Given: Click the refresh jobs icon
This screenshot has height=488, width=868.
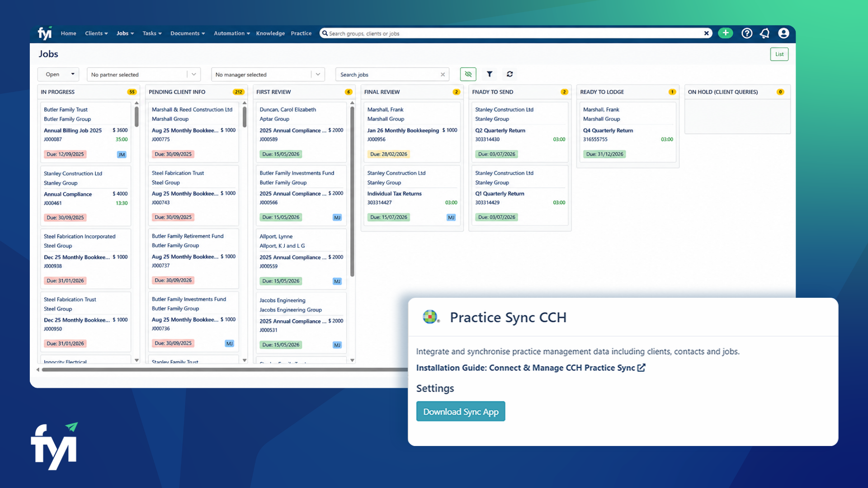Looking at the screenshot, I should pyautogui.click(x=509, y=74).
